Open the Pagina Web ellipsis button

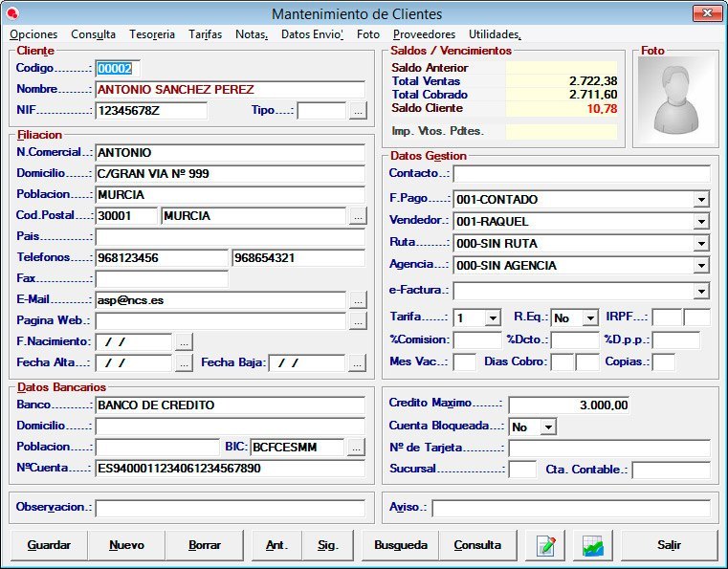[x=357, y=321]
